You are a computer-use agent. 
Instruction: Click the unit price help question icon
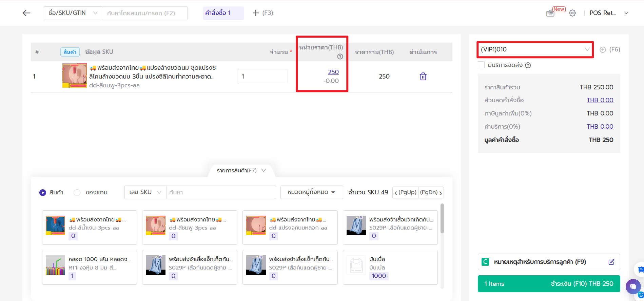click(340, 57)
